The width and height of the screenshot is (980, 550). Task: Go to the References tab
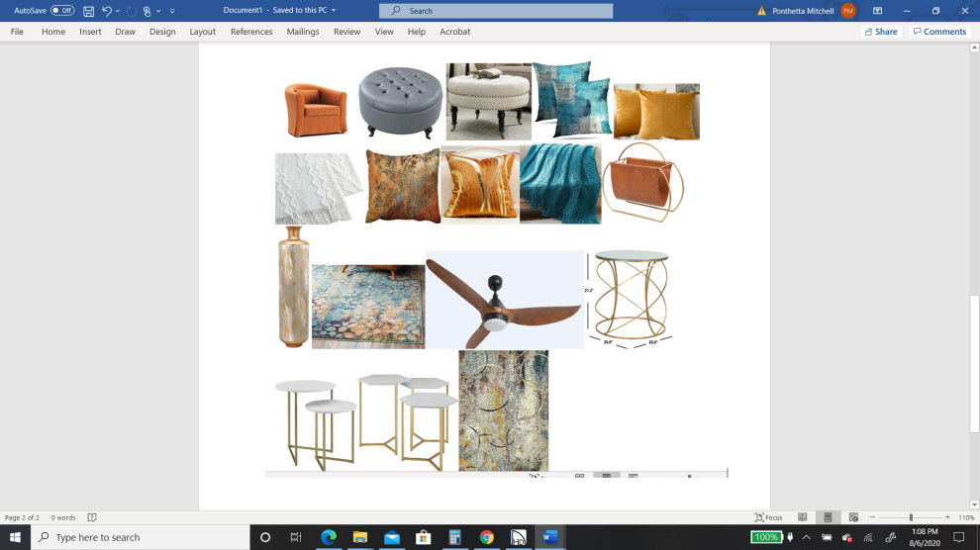[251, 32]
